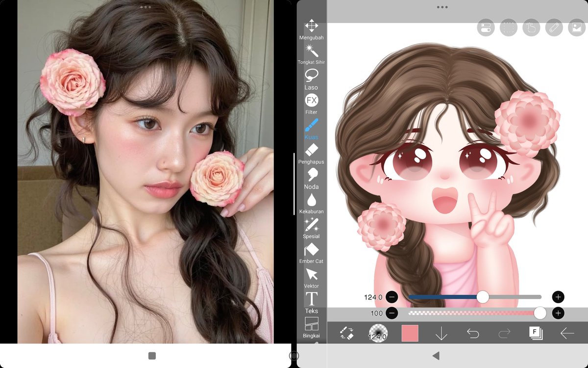Choose the Kekaburan blur tool
This screenshot has width=588, height=368.
coord(311,203)
